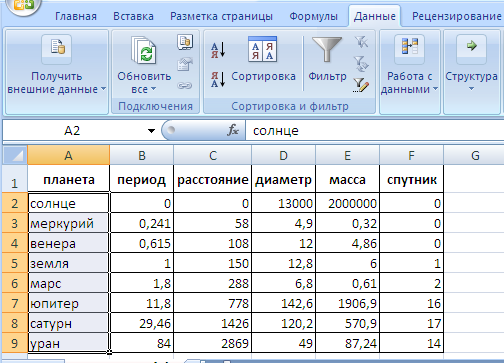Open Разметка страницы tab

click(221, 16)
